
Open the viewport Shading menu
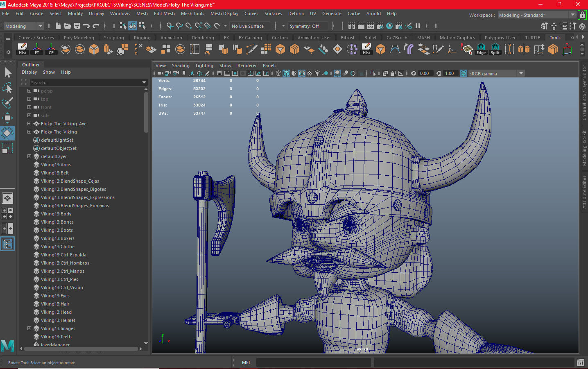click(x=181, y=66)
